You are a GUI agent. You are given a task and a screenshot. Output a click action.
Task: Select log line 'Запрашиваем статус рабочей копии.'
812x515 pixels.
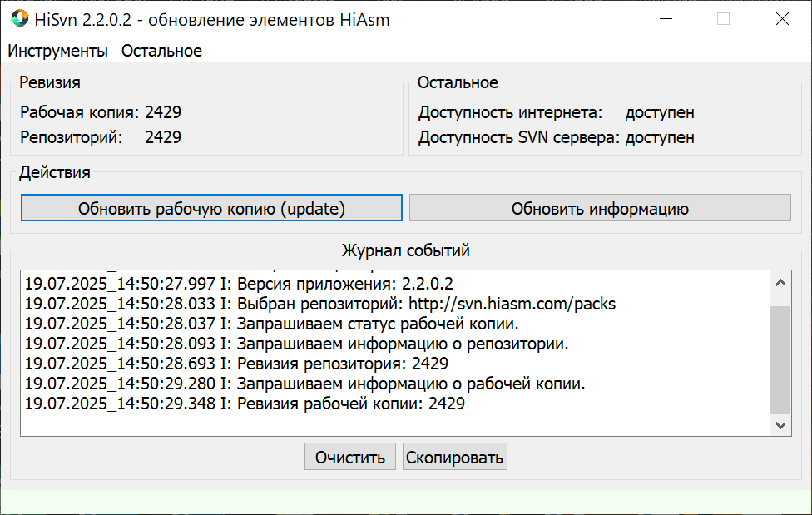point(271,324)
